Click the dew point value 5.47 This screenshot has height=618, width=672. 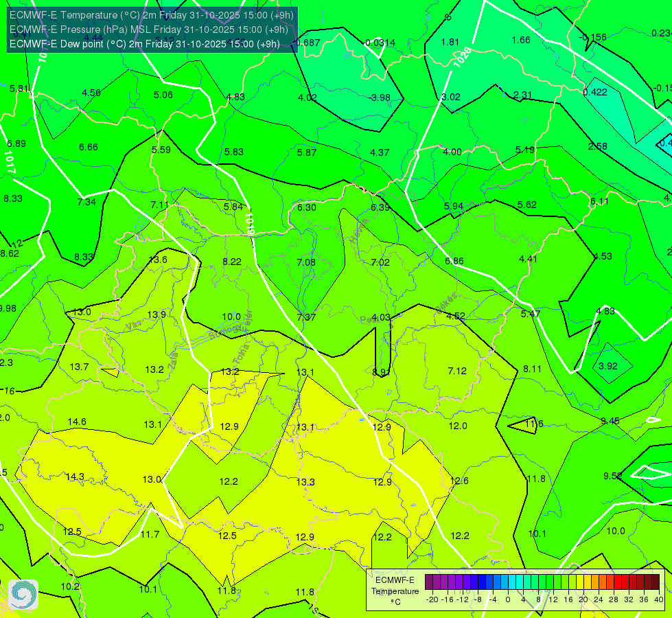[531, 314]
